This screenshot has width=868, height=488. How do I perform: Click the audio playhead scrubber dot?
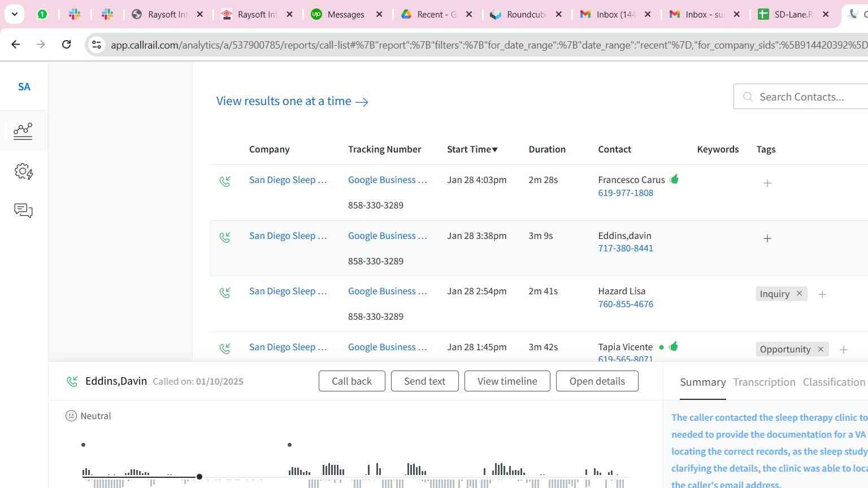[199, 477]
